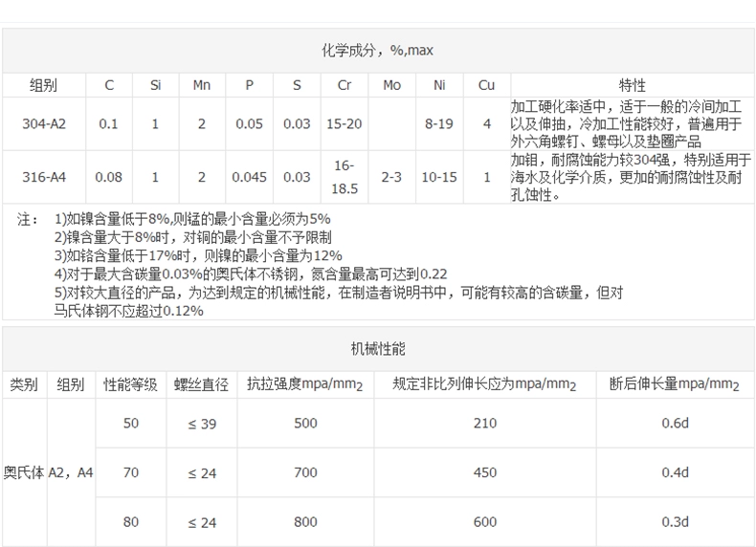
Task: Click note 5 about 对较大直径的产品
Action: [x=339, y=301]
